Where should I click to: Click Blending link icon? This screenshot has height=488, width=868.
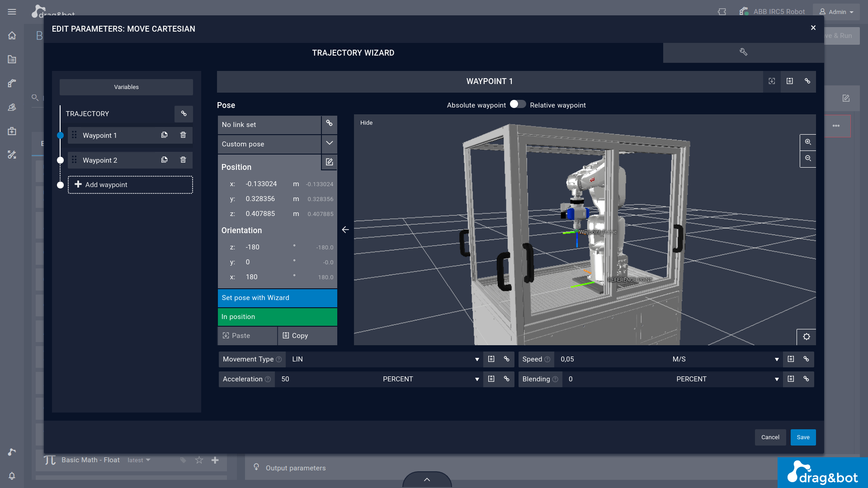tap(806, 379)
